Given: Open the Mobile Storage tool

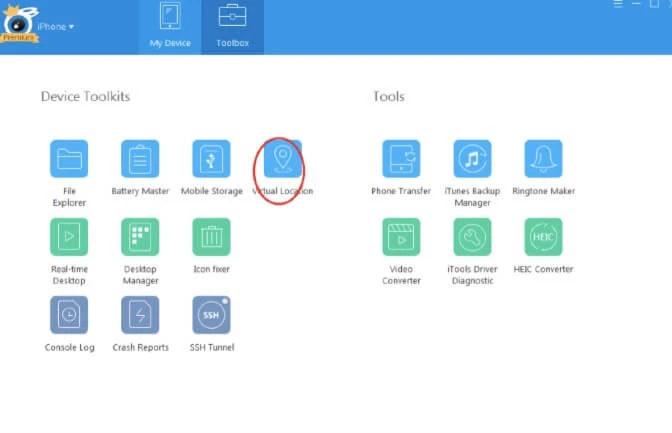Looking at the screenshot, I should [x=211, y=159].
